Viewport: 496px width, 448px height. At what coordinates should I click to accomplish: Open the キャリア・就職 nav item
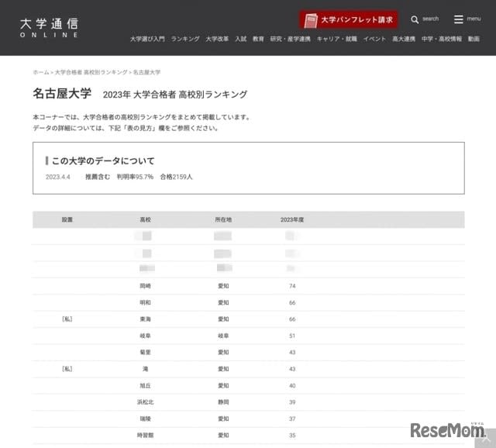pos(337,39)
